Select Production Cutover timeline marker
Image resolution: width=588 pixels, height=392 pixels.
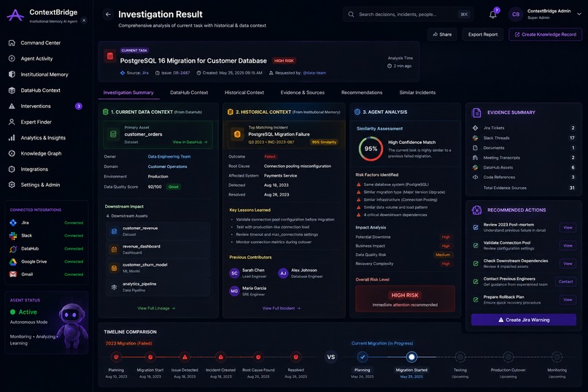pos(508,357)
